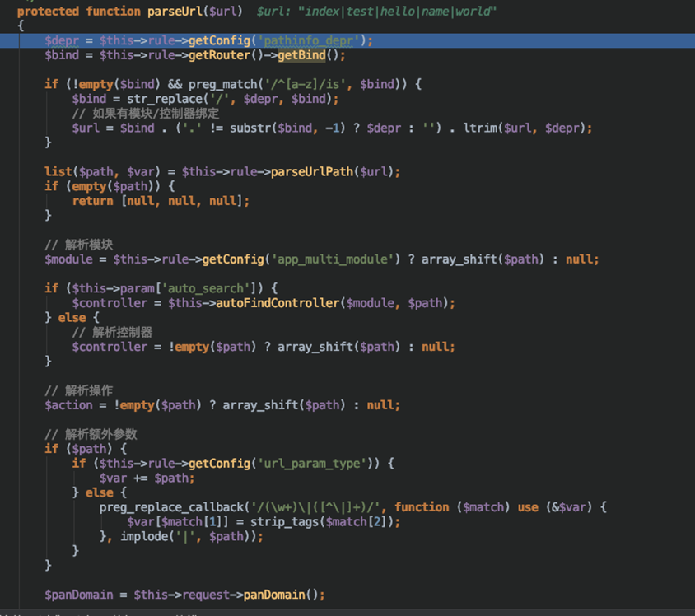Click the comment 解析操作
The height and width of the screenshot is (616, 695).
[79, 390]
